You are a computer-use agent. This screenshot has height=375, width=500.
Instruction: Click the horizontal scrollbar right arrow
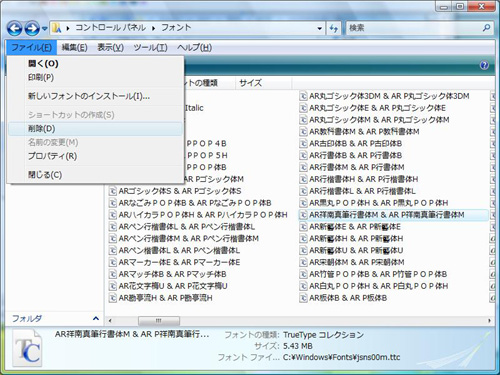tap(489, 321)
